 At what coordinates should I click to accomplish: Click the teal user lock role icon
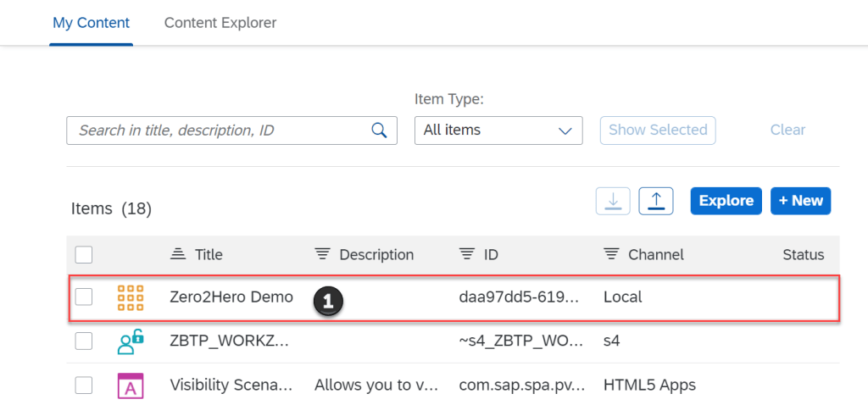(x=130, y=341)
